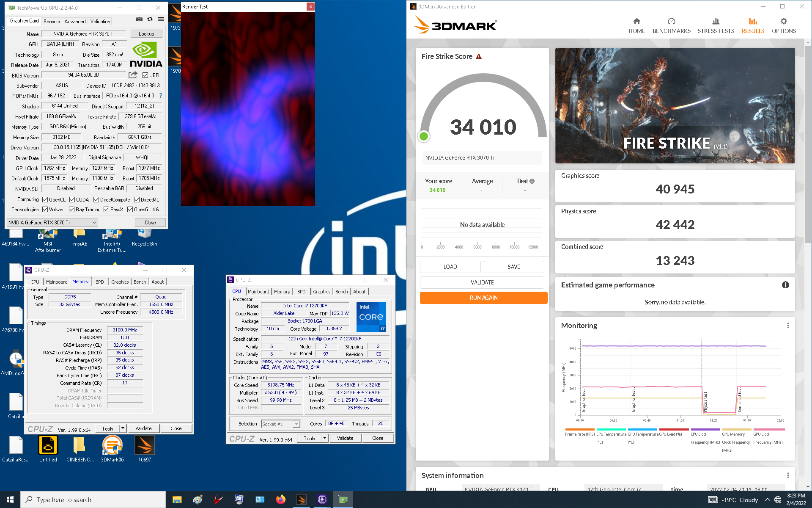Open the CINEBENCH desktop folder
The image size is (812, 508).
point(80,449)
